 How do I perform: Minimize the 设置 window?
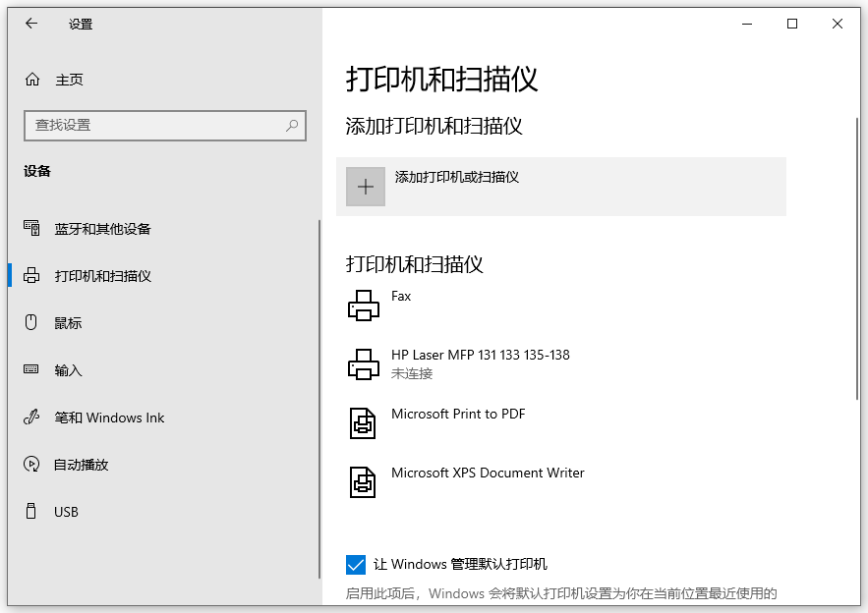point(747,24)
